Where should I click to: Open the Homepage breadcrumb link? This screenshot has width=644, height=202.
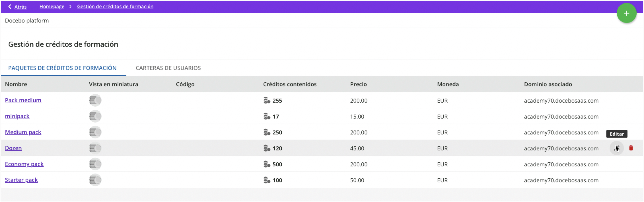52,6
